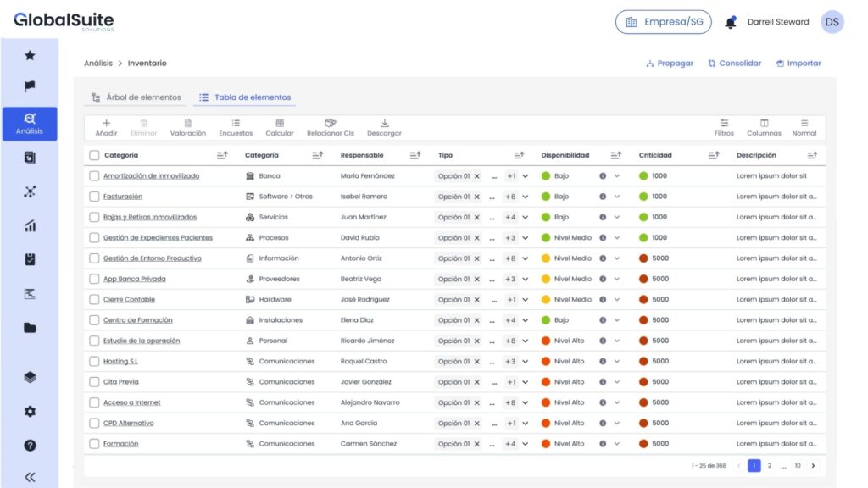Check the Facturación row checkbox
The height and width of the screenshot is (488, 868).
[94, 197]
